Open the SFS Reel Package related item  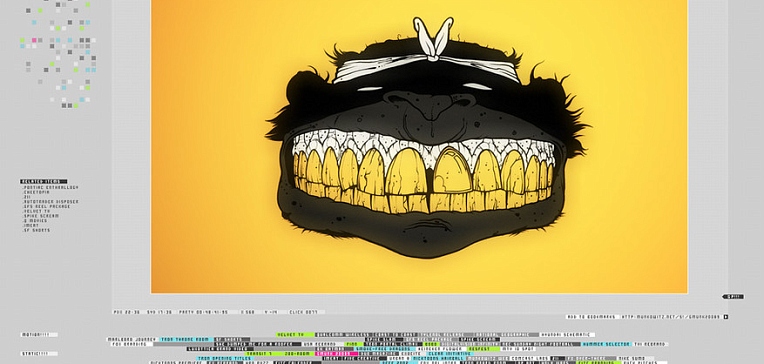46,206
